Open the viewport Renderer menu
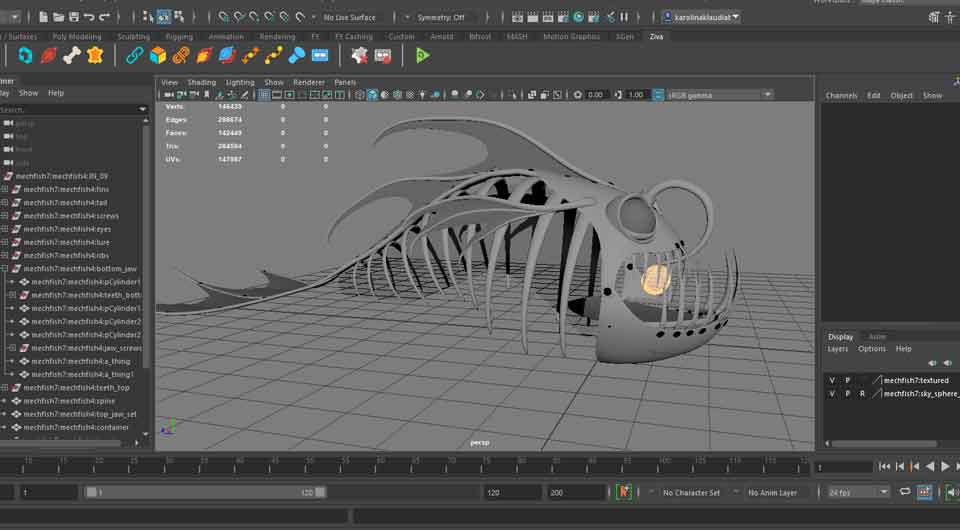 (309, 82)
